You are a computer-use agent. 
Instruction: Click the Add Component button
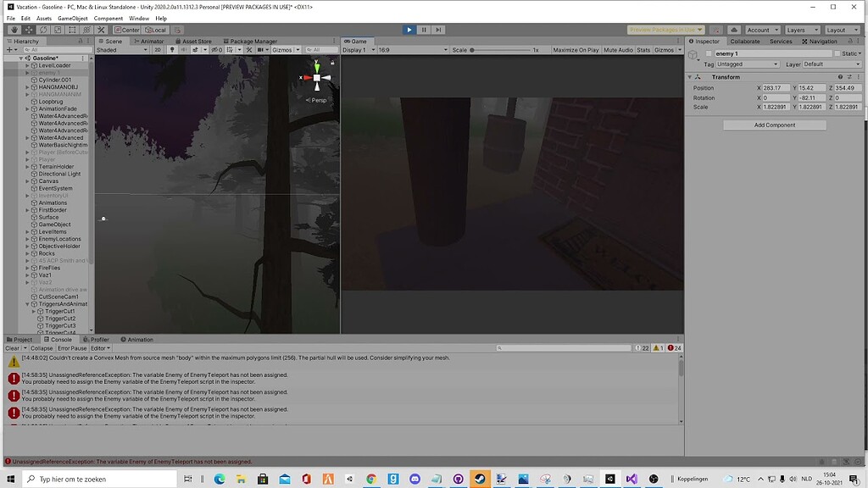(774, 125)
